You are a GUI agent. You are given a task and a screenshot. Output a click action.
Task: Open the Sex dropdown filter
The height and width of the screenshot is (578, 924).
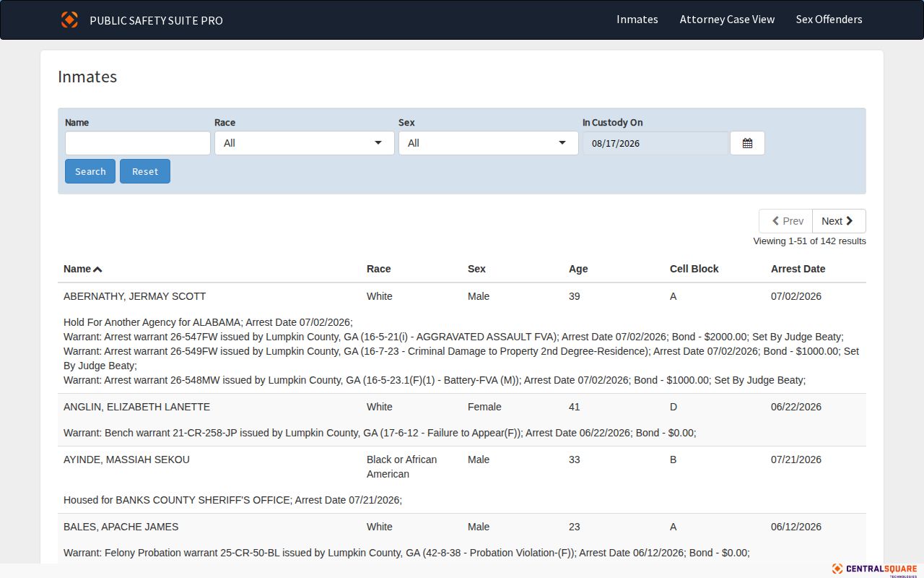[x=488, y=143]
